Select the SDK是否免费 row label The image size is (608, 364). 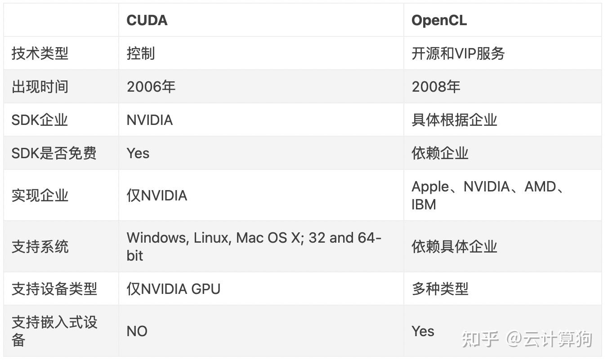click(54, 153)
